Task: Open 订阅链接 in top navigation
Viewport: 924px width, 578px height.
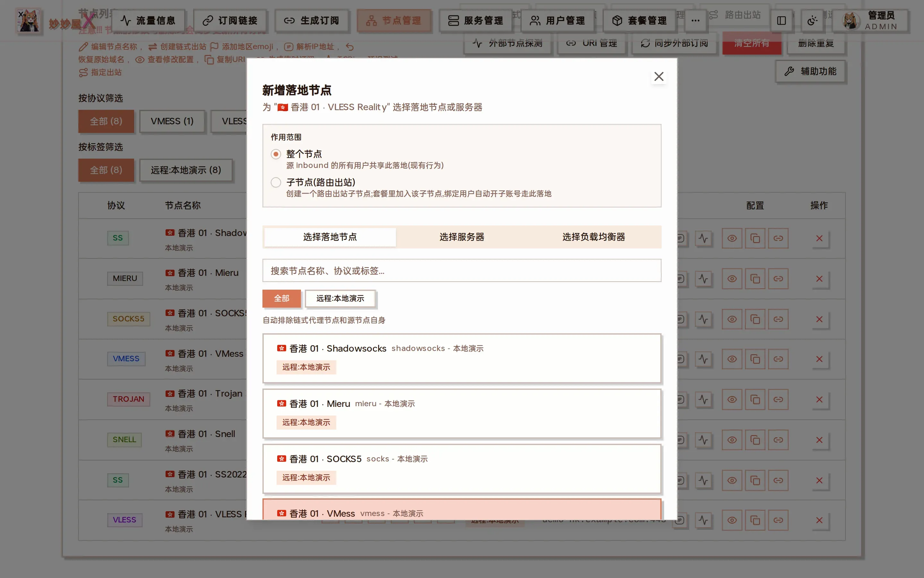Action: 230,20
